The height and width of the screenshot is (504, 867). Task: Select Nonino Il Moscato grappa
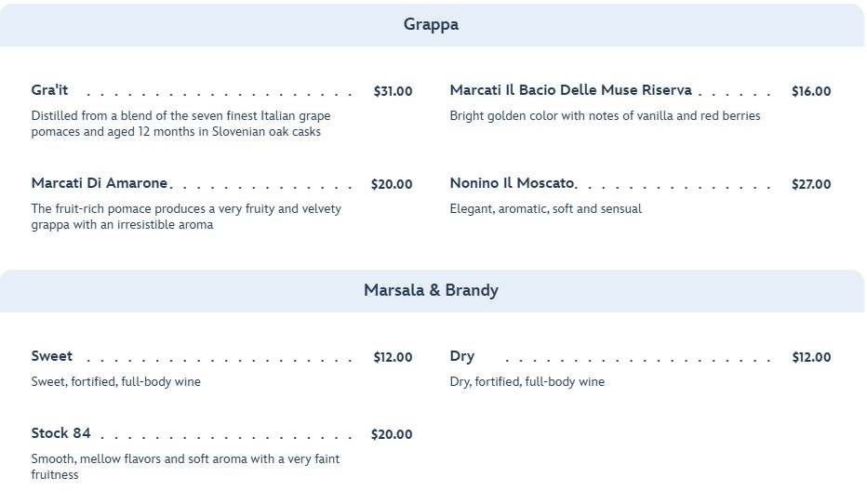512,183
